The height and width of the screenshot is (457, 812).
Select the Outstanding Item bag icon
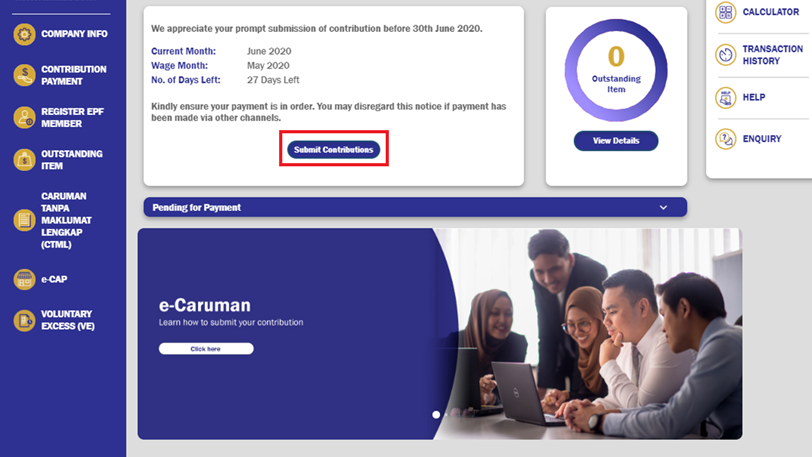pyautogui.click(x=24, y=160)
